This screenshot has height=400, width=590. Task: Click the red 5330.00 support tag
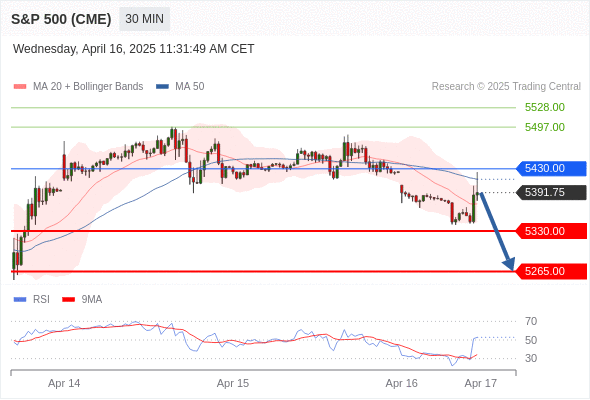551,231
